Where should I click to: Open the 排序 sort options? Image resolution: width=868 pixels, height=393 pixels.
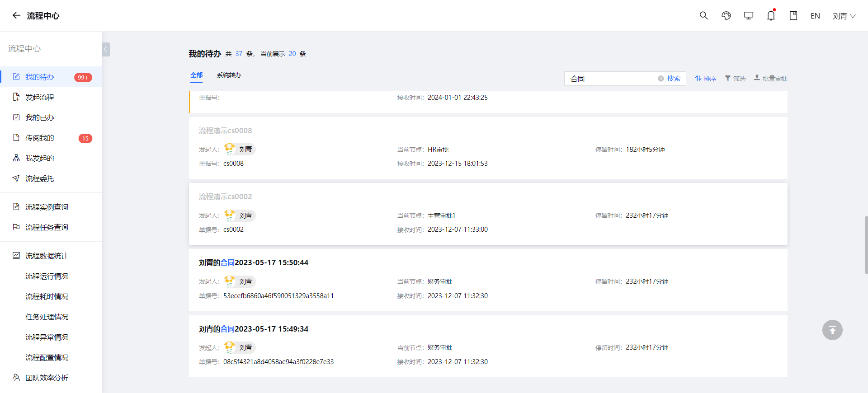705,79
